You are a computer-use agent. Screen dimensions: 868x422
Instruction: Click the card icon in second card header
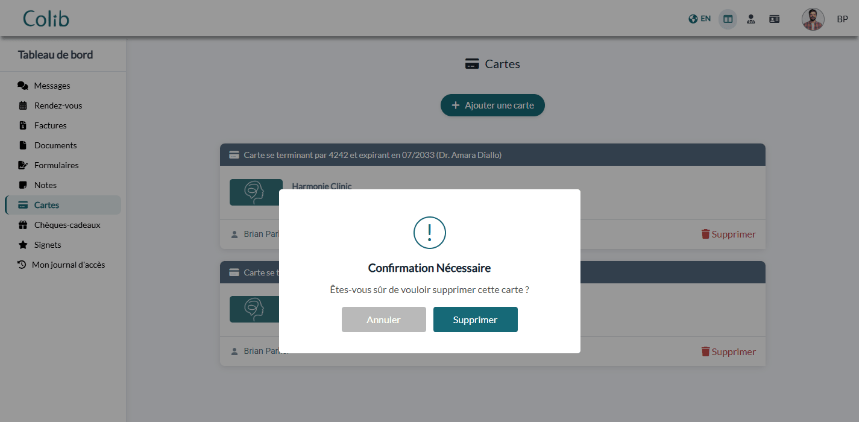click(x=234, y=272)
